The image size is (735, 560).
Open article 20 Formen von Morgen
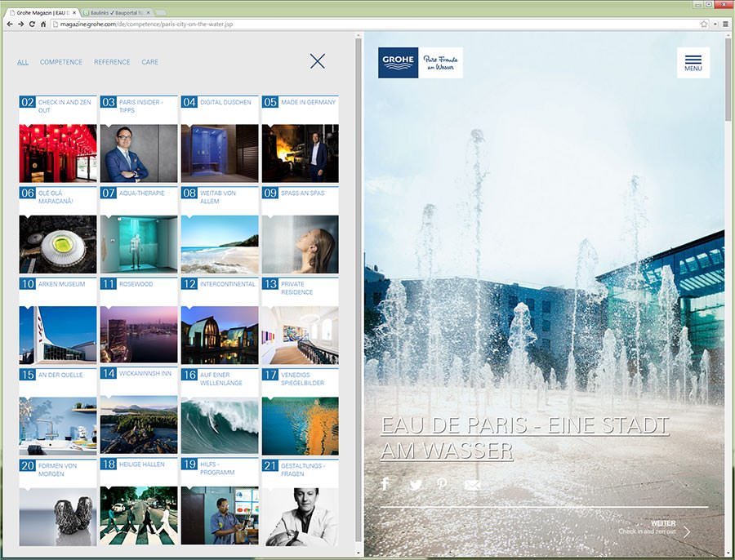58,502
